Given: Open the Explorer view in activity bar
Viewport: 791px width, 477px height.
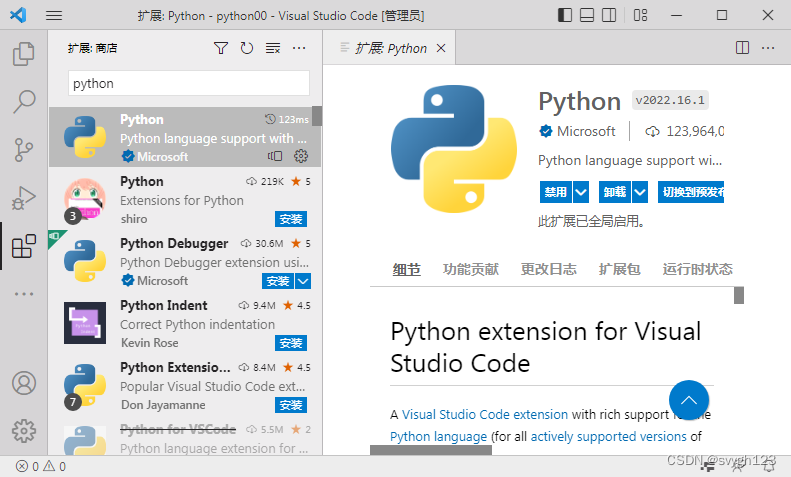Looking at the screenshot, I should (24, 53).
